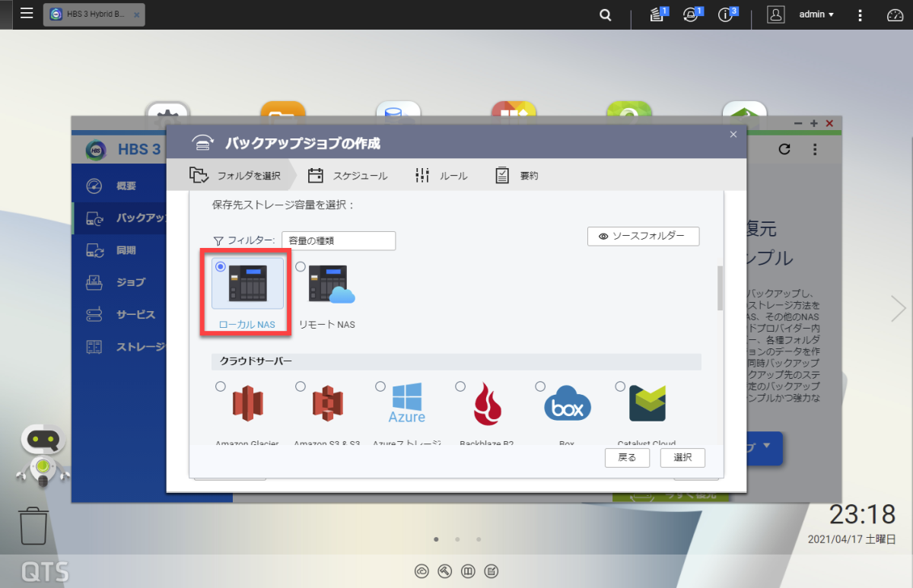Go to the スケジュール wizard step
Screen dimensions: 913x588
[348, 176]
